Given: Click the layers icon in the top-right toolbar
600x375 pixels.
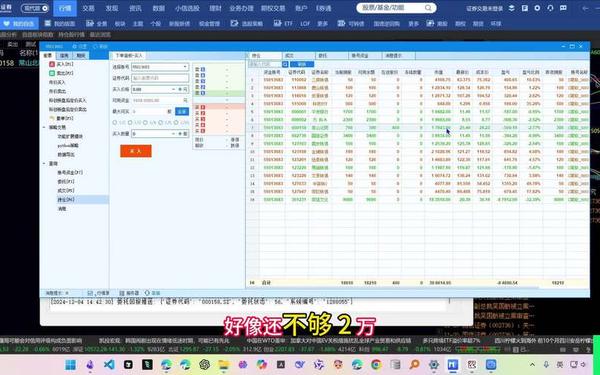Looking at the screenshot, I should tap(512, 8).
